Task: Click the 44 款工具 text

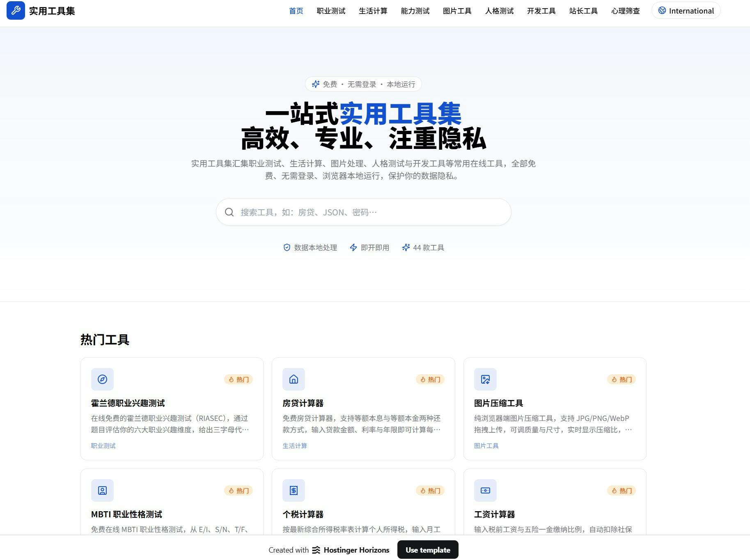Action: click(429, 247)
